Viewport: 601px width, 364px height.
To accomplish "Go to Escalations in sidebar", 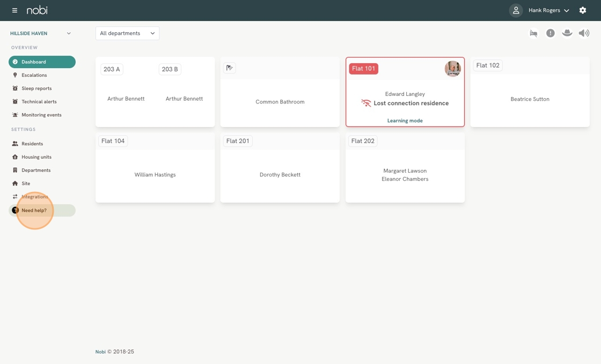I will coord(34,75).
